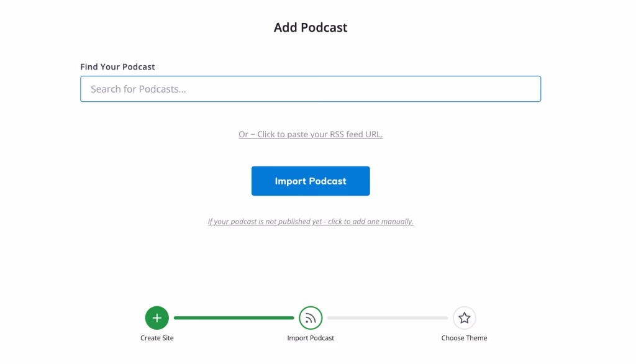Screen dimensions: 636x364
Task: Click the Add Podcast page heading
Action: tap(311, 27)
